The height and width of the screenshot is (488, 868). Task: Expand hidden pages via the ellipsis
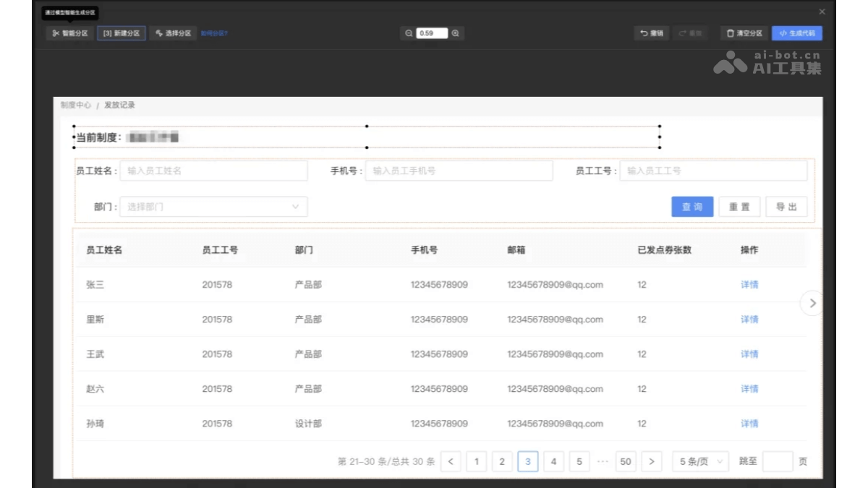click(x=601, y=461)
